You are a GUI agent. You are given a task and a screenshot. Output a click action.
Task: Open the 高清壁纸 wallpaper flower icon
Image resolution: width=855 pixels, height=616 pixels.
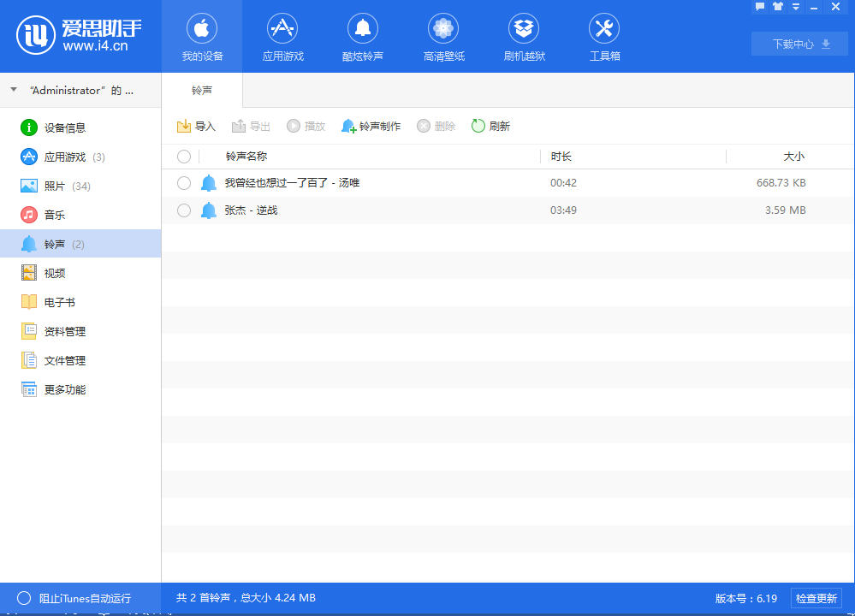point(443,29)
